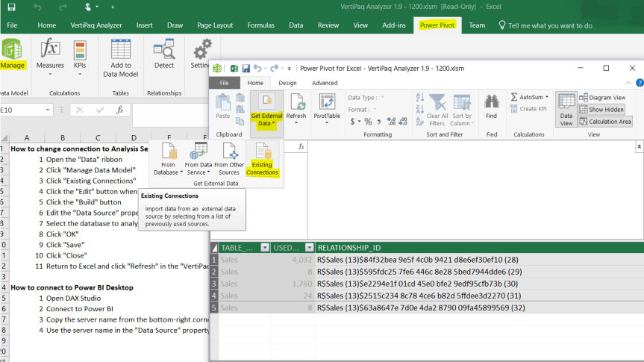This screenshot has width=644, height=362.
Task: Click From Other Sources
Action: (229, 159)
